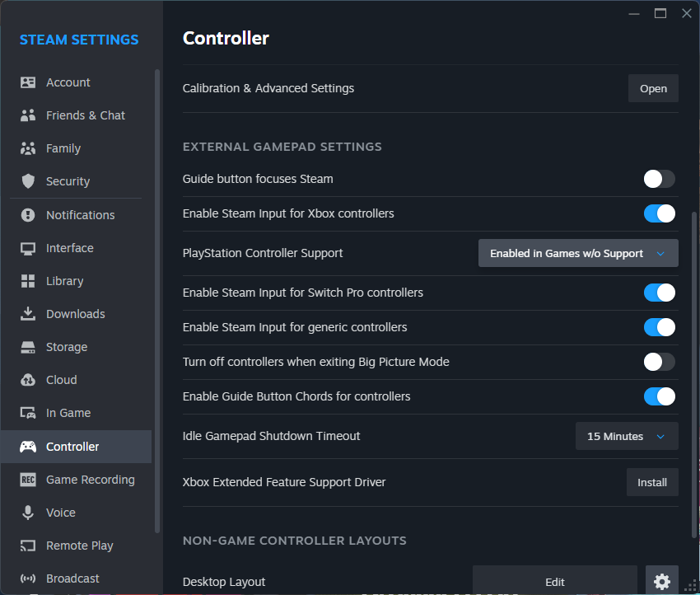Click the Library grid icon
The image size is (700, 595).
[28, 281]
